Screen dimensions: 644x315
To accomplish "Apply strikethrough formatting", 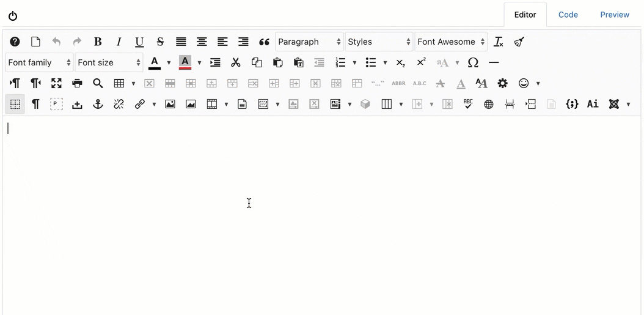I will (x=160, y=42).
